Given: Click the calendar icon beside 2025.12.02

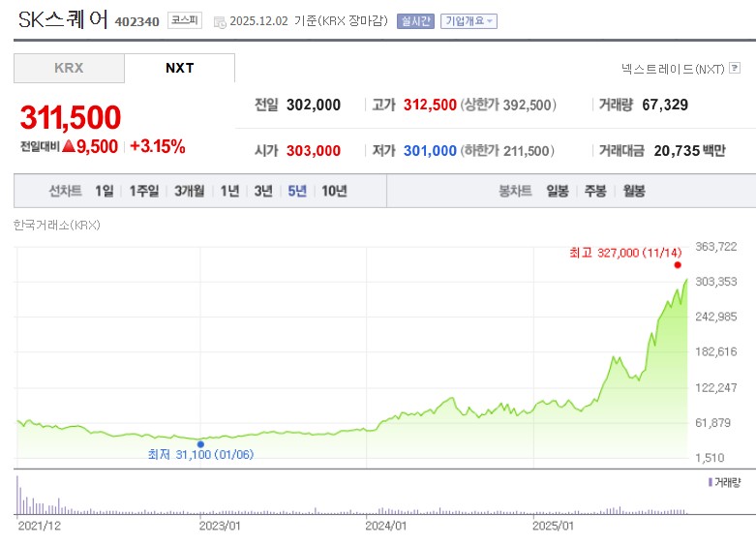Looking at the screenshot, I should coord(220,22).
